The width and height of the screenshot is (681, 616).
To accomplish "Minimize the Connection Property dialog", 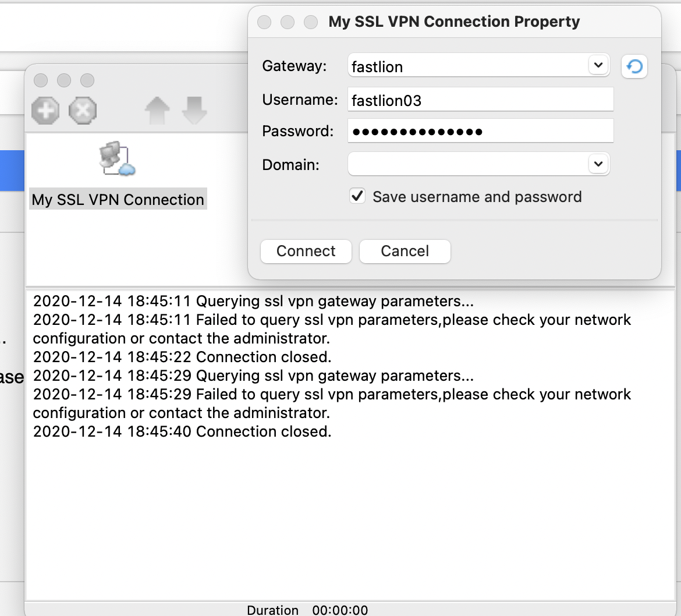I will 288,22.
